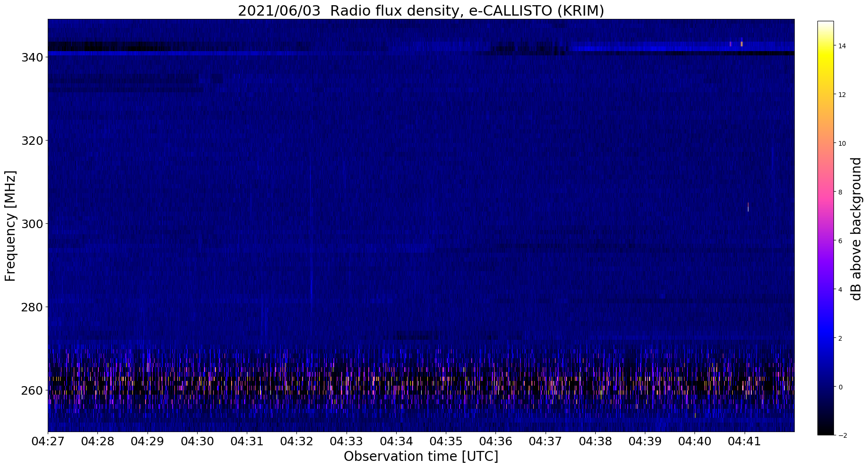The image size is (868, 468).
Task: Click the colorbar tick value 10
Action: pos(842,143)
